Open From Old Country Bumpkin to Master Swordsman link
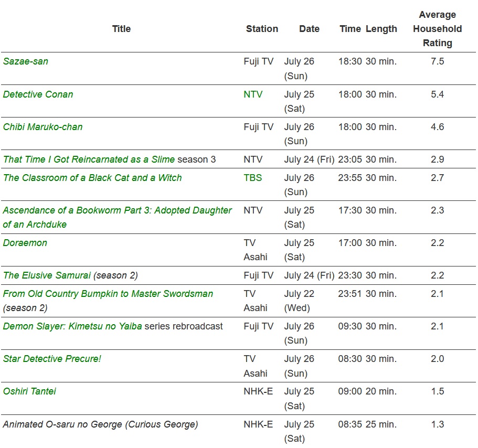This screenshot has width=478, height=448. pos(108,293)
